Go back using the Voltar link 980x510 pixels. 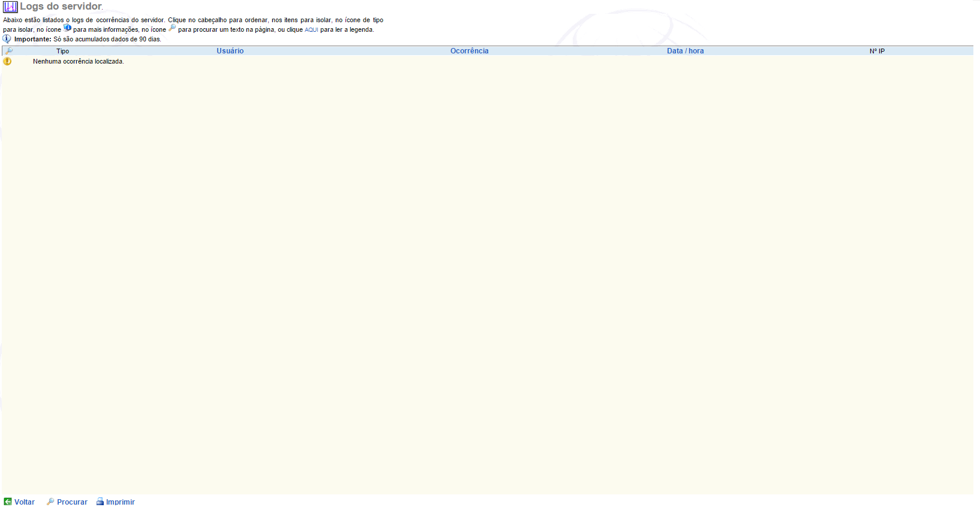25,502
